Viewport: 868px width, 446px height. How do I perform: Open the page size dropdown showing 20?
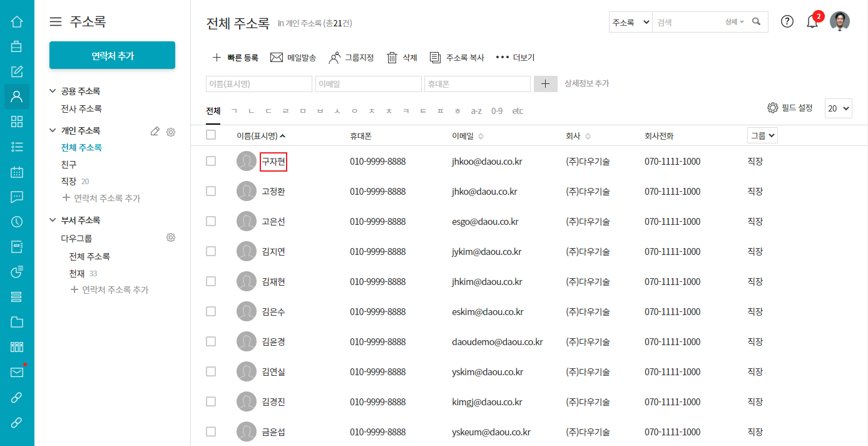(x=839, y=108)
